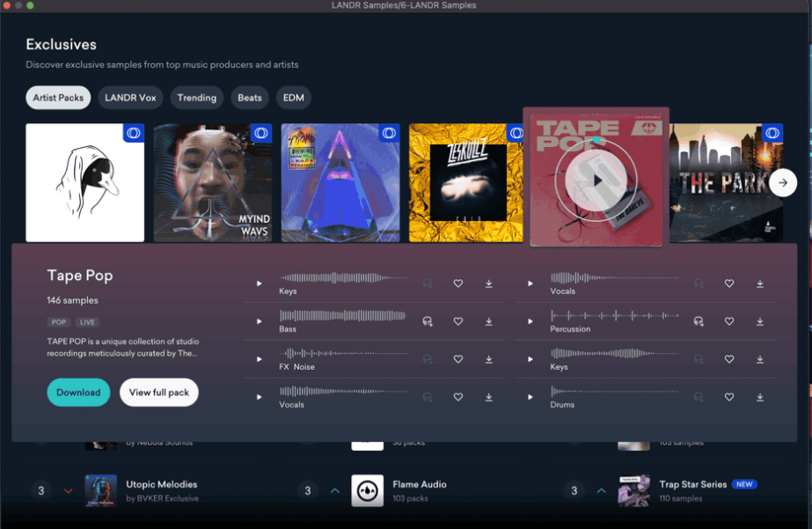Open the gold foil Zeskullz cover

click(466, 182)
